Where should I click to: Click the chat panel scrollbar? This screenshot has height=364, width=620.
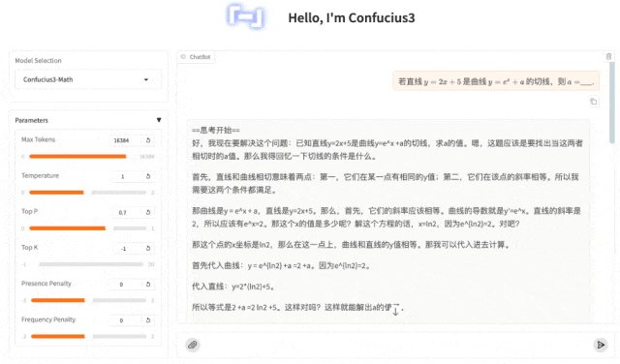pyautogui.click(x=612, y=103)
